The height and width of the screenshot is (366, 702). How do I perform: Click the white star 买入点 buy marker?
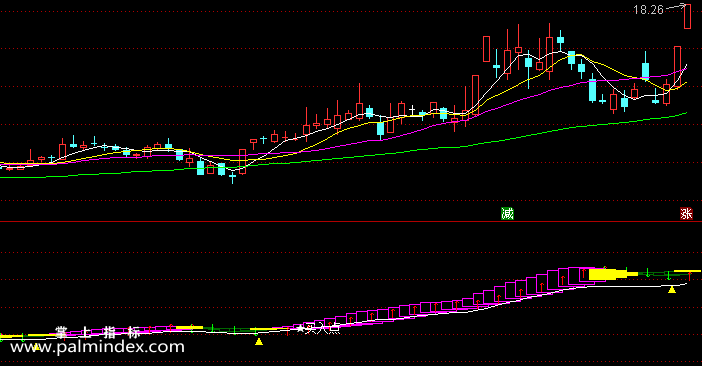(x=318, y=330)
